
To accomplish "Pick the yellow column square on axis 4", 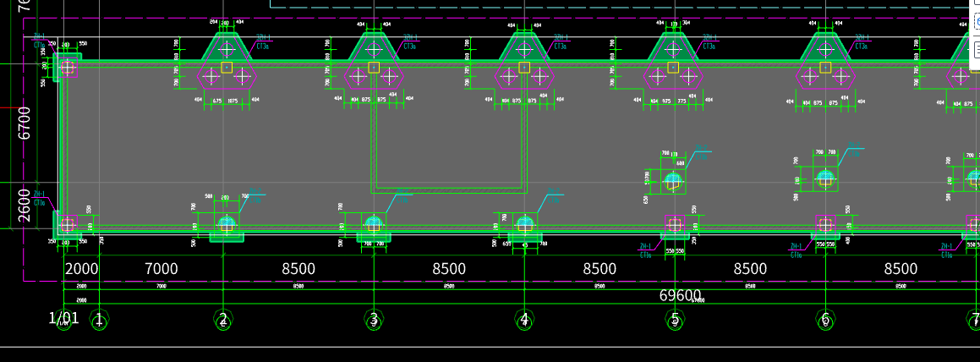I will click(524, 68).
